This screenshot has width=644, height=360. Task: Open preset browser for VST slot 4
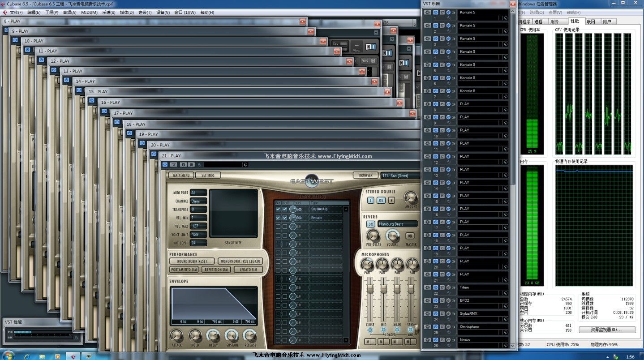pyautogui.click(x=506, y=58)
